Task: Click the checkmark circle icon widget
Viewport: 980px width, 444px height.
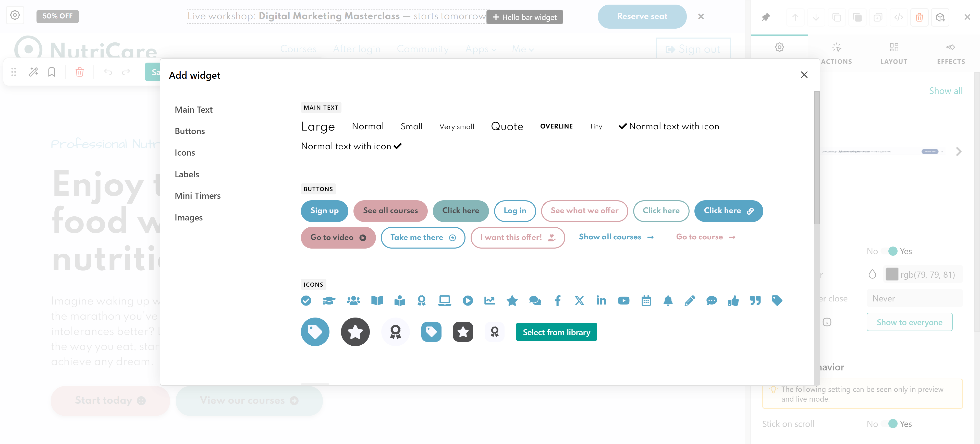Action: (306, 300)
